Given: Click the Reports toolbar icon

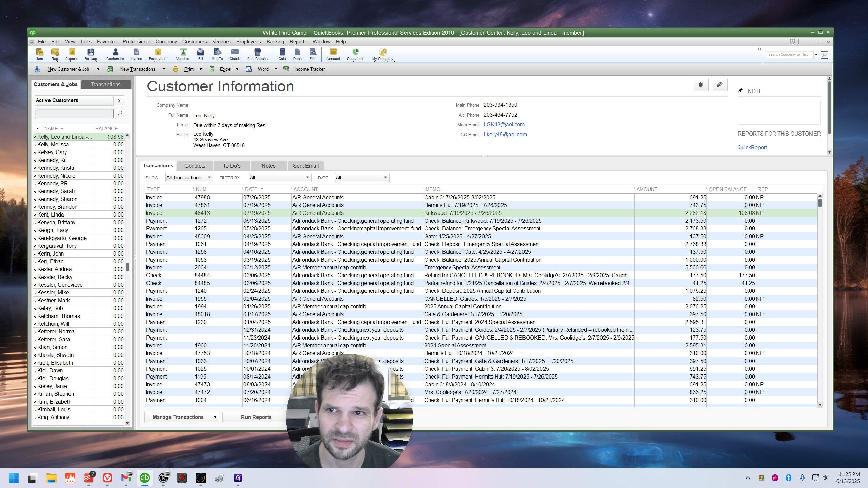Looking at the screenshot, I should coord(72,54).
